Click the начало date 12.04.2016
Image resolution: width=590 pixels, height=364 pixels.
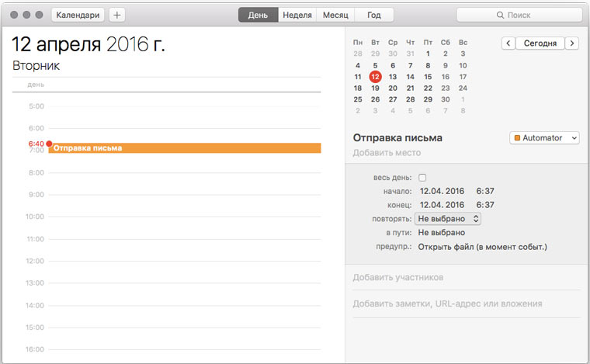442,191
